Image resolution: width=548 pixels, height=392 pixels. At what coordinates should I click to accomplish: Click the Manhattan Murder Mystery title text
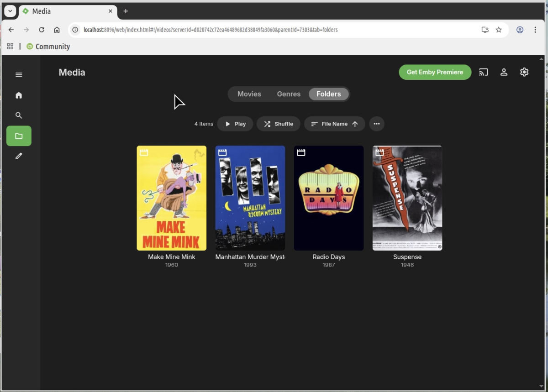(250, 257)
